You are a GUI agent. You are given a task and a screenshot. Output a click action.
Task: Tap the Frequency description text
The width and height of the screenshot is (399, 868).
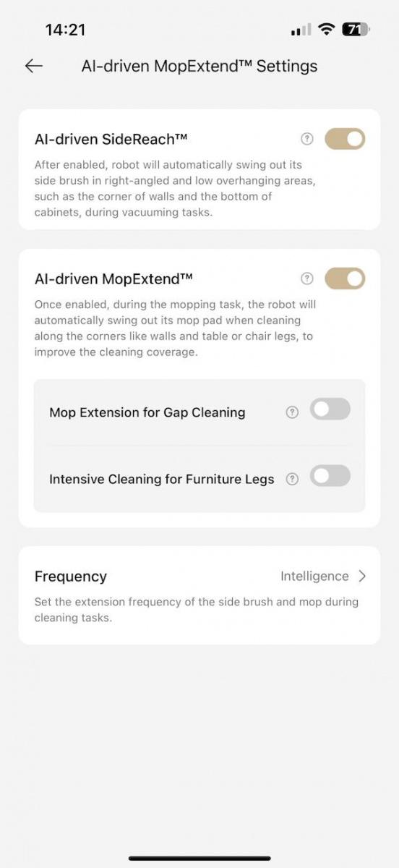click(x=197, y=610)
